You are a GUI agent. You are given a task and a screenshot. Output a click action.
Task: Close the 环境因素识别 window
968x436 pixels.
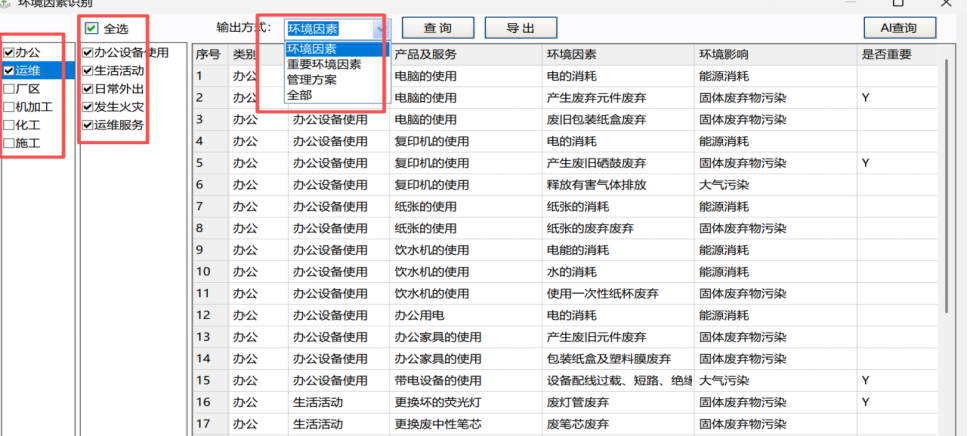coord(946,3)
